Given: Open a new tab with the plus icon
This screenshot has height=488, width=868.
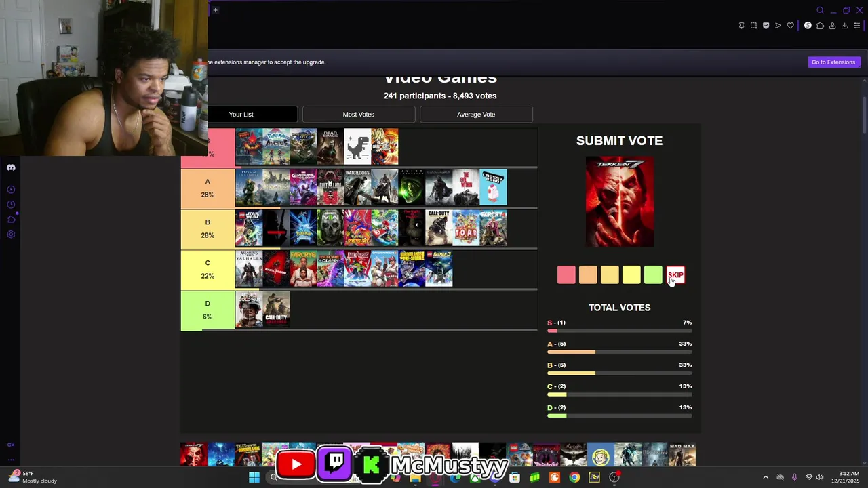Looking at the screenshot, I should 215,10.
